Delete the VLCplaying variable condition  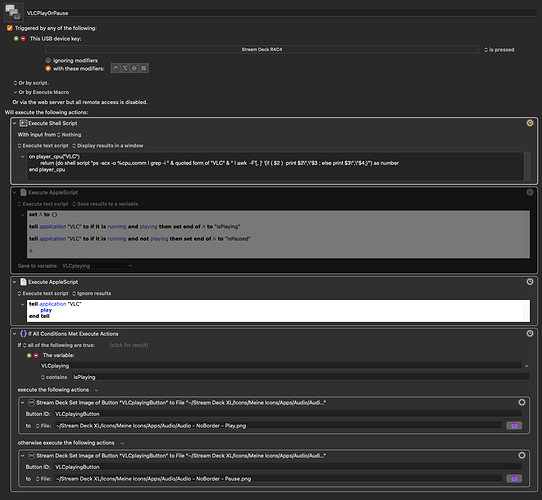[x=36, y=355]
